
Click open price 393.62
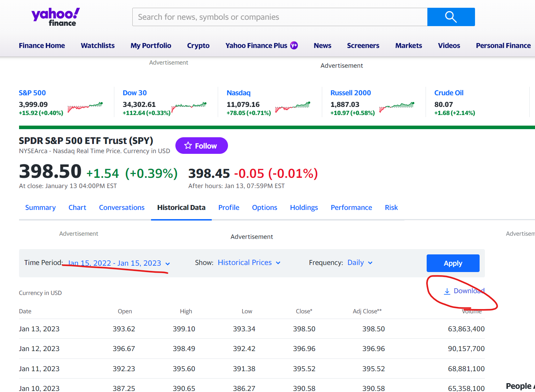coord(124,329)
